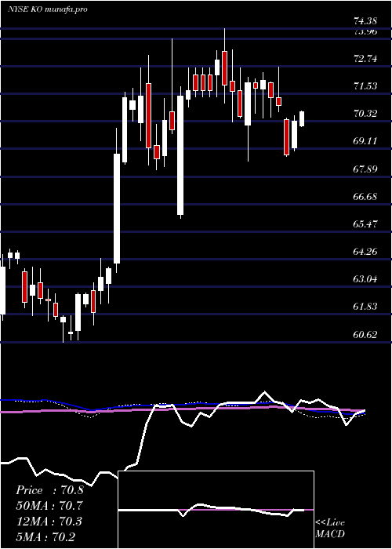Screen dimensions: 392x549
Task: Click the NYSE KO munafa.pro chart title
Action: tap(47, 9)
